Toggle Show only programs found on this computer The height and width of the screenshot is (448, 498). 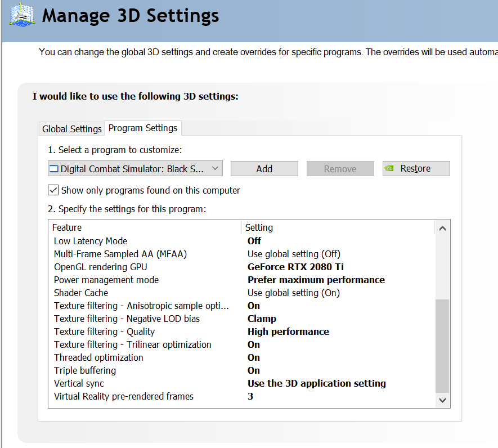tap(53, 190)
